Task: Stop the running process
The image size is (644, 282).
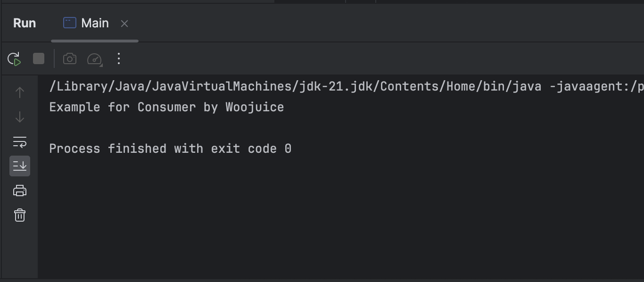Action: pyautogui.click(x=39, y=58)
